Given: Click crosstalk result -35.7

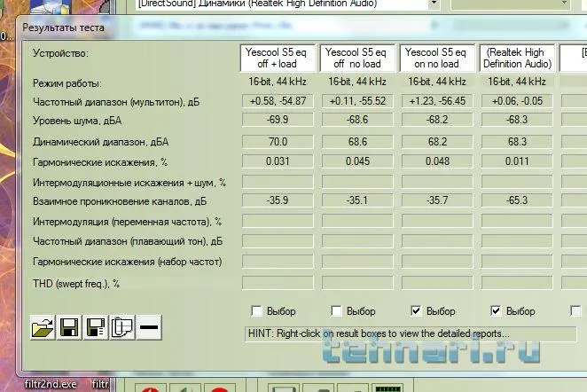Looking at the screenshot, I should click(437, 200).
